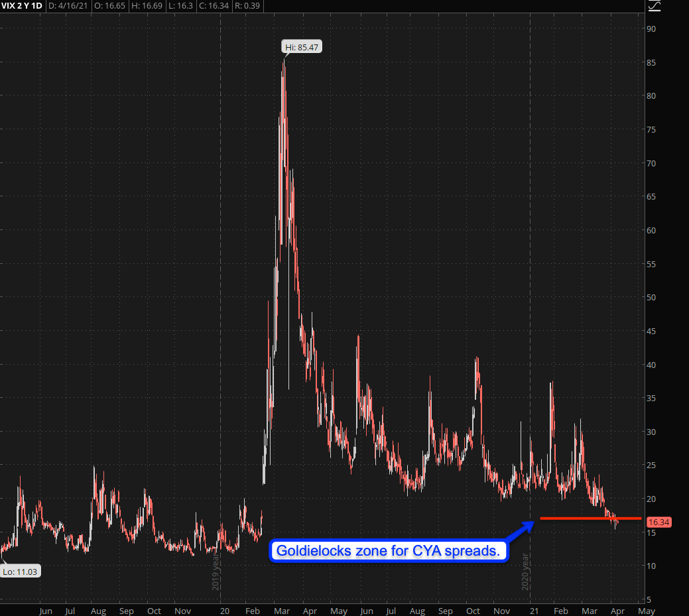The width and height of the screenshot is (689, 616).
Task: Click the 50 level on the price axis
Action: [653, 298]
